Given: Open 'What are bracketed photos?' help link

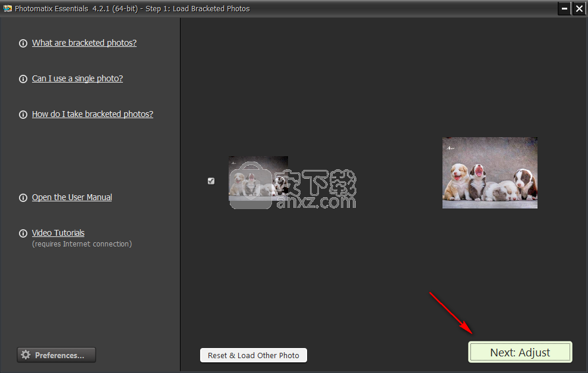Looking at the screenshot, I should coord(84,43).
